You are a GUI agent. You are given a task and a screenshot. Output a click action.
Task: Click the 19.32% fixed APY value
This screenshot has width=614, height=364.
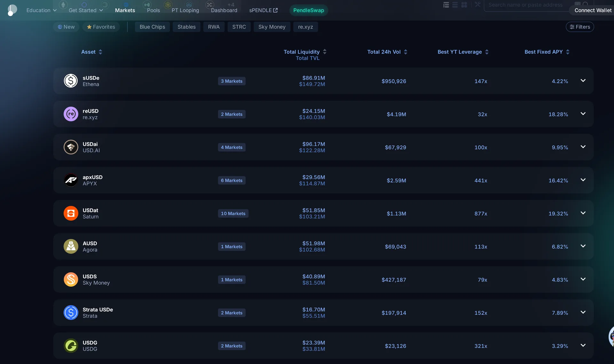click(558, 214)
